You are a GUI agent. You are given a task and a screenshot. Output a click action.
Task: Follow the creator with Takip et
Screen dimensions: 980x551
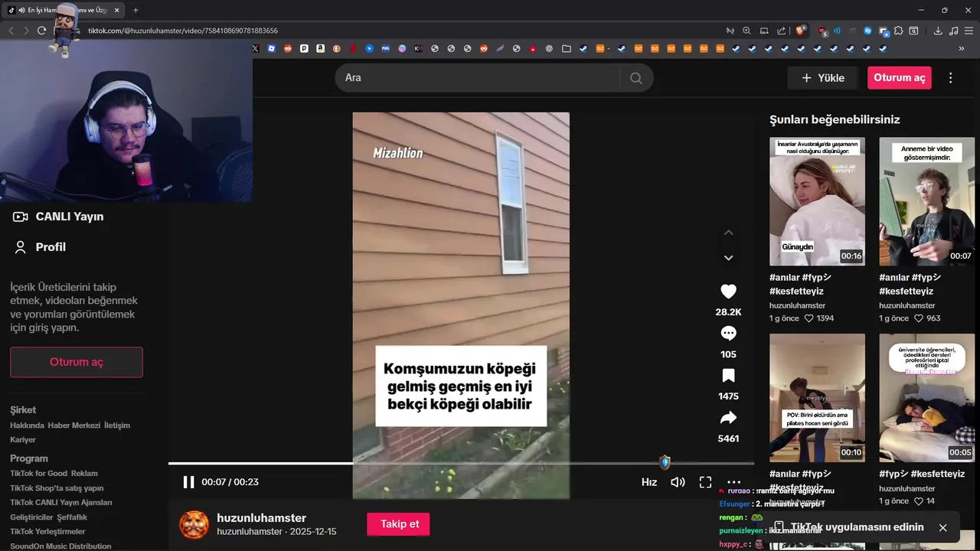coord(398,524)
